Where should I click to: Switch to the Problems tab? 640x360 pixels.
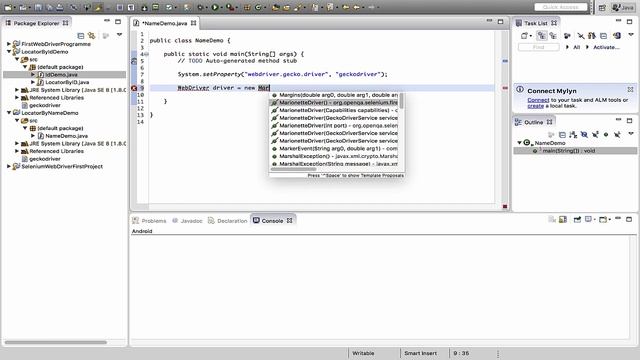click(149, 221)
